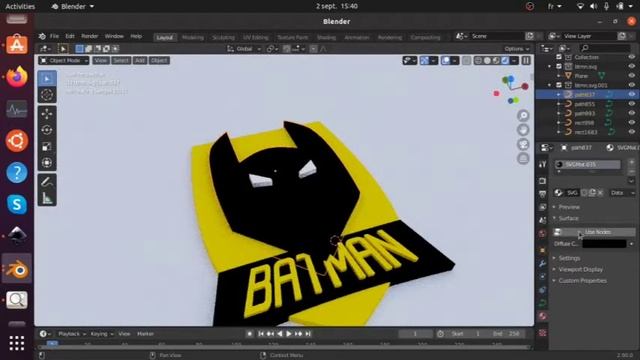
Task: Click the Use Nodes button
Action: coord(594,232)
